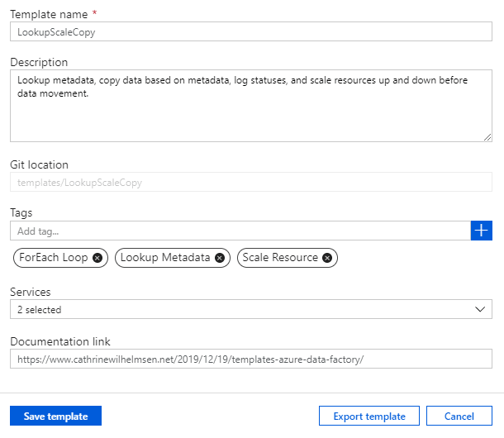Click the Services dropdown chevron arrow
504x438 pixels.
click(x=481, y=309)
